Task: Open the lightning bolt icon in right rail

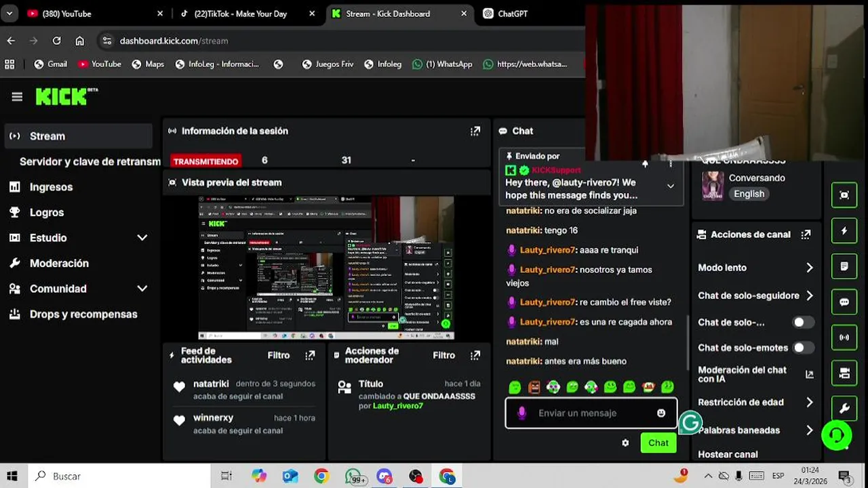Action: [844, 230]
